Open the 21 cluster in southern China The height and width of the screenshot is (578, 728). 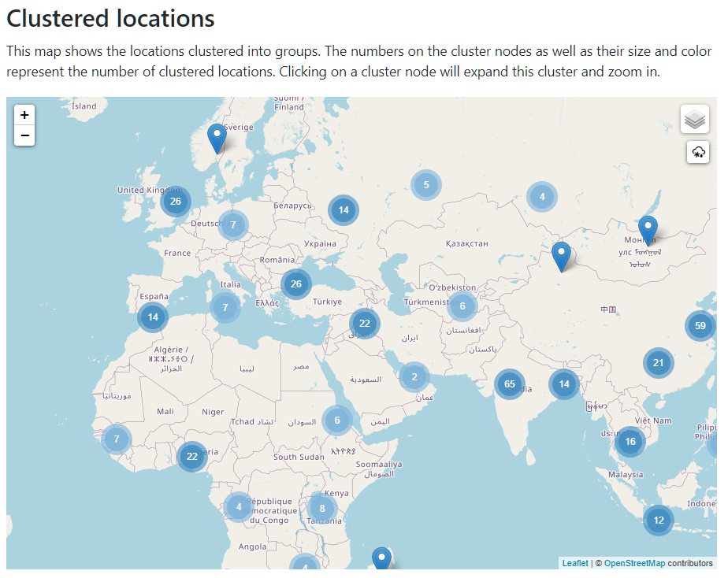point(658,363)
